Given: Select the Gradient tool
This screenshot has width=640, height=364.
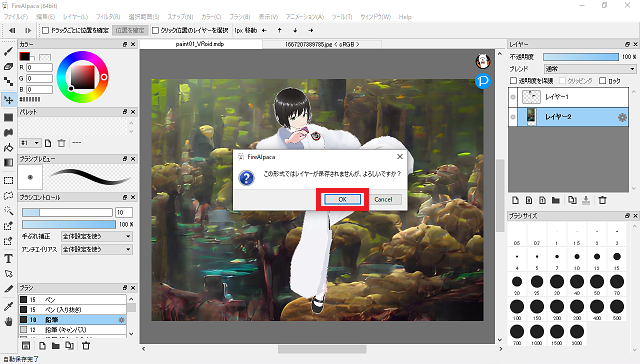Looking at the screenshot, I should pyautogui.click(x=8, y=162).
